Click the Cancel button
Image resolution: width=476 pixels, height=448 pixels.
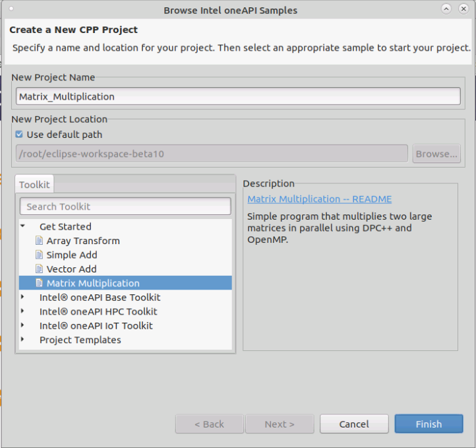click(x=354, y=424)
